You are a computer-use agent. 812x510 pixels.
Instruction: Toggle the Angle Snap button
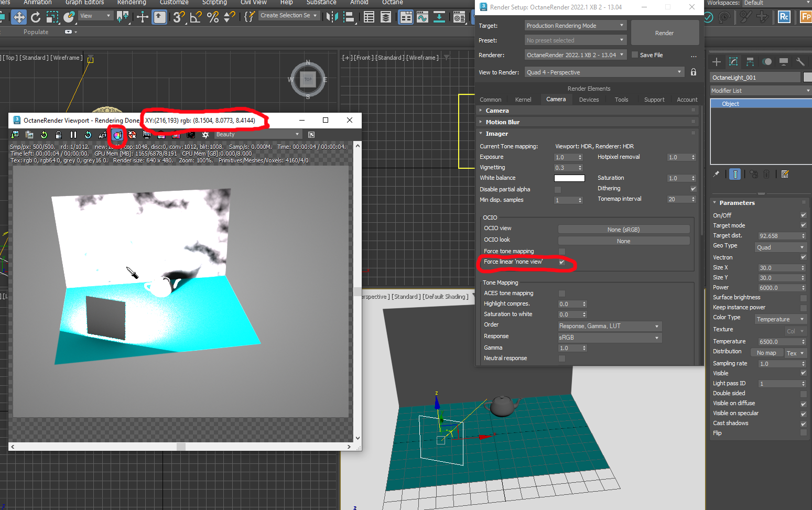[196, 17]
